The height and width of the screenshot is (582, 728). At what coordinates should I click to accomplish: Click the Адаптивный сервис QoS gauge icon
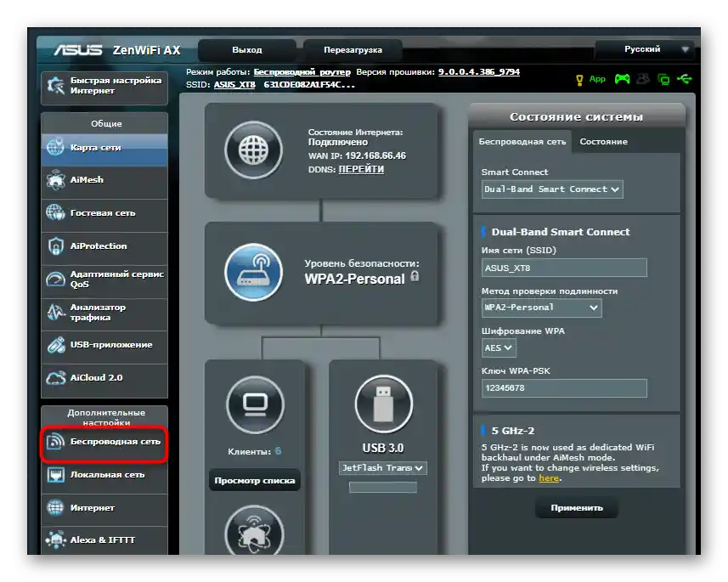(56, 279)
